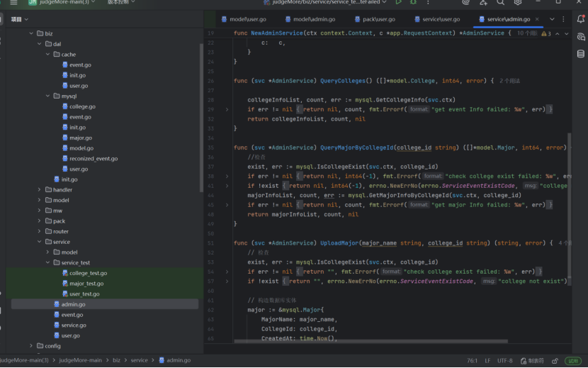588x368 pixels.
Task: Switch to the pack\user.go tab
Action: click(375, 19)
